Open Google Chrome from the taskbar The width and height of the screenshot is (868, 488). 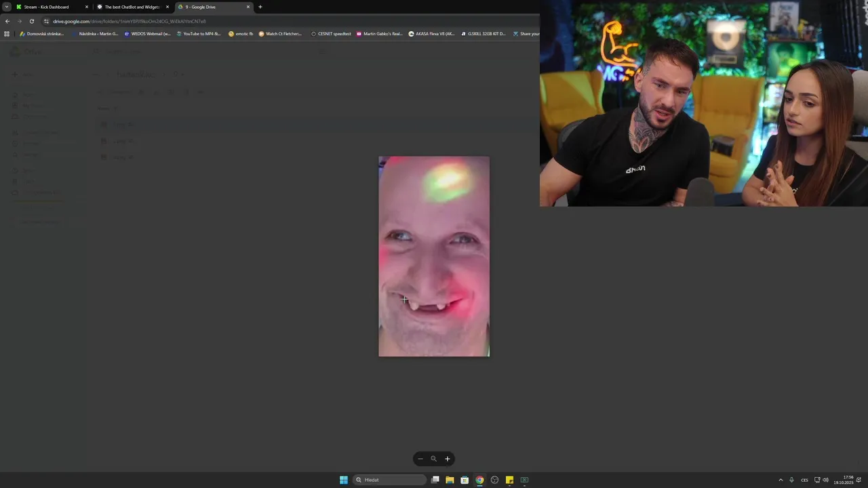pyautogui.click(x=479, y=480)
